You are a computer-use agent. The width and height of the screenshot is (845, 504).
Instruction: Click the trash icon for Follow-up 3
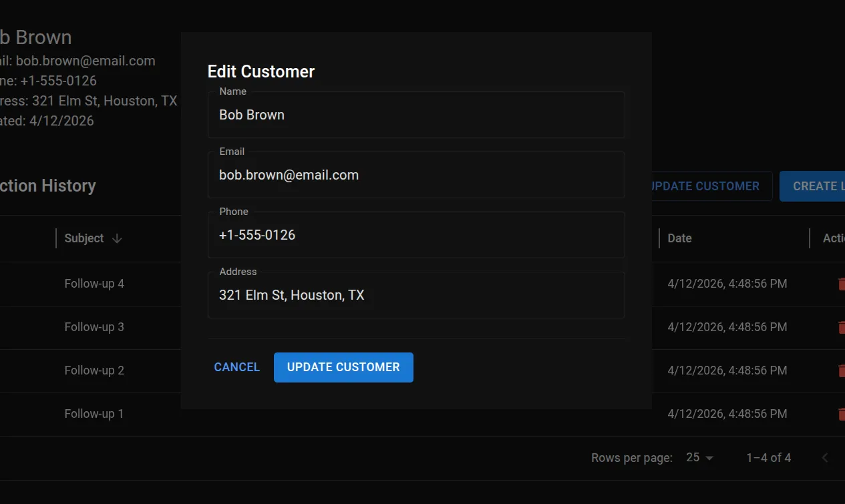[x=842, y=327]
